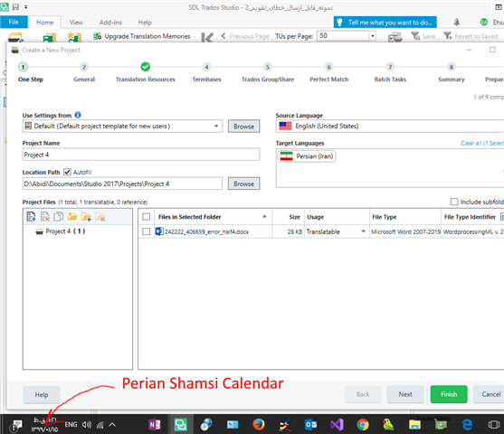Toggle the Include subfolders checkbox

coord(454,202)
